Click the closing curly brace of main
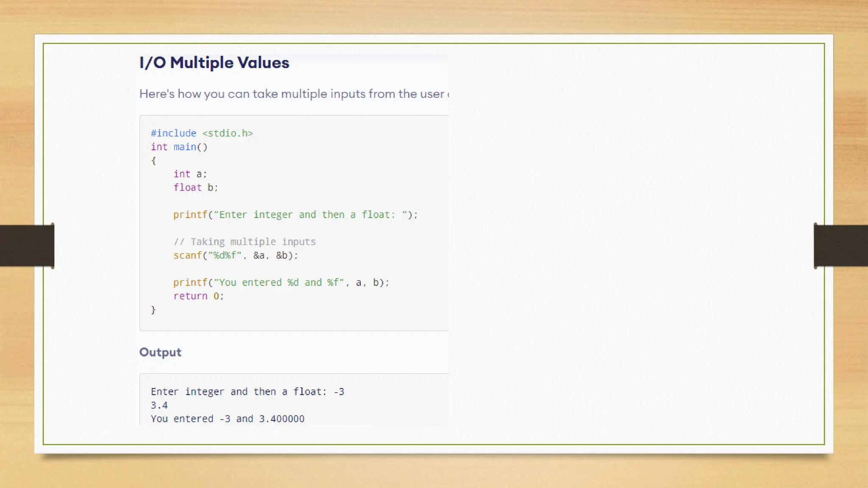Viewport: 868px width, 488px height. click(153, 310)
